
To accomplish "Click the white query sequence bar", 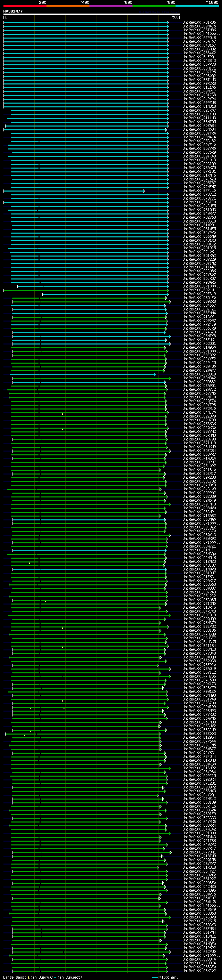I will tap(92, 14).
